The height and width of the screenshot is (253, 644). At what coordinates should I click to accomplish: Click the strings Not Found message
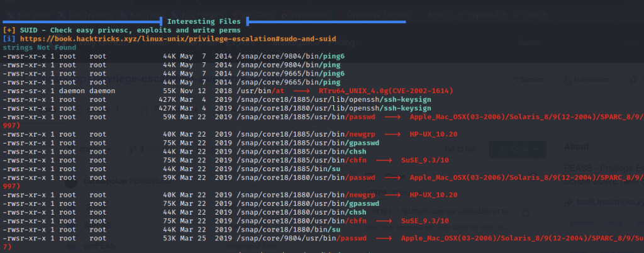[x=38, y=47]
